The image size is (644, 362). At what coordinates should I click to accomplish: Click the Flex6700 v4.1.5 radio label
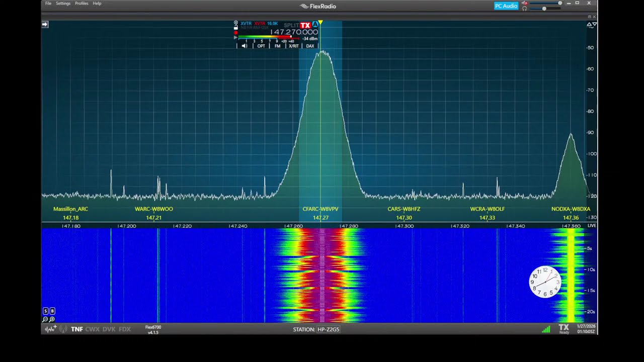click(153, 330)
